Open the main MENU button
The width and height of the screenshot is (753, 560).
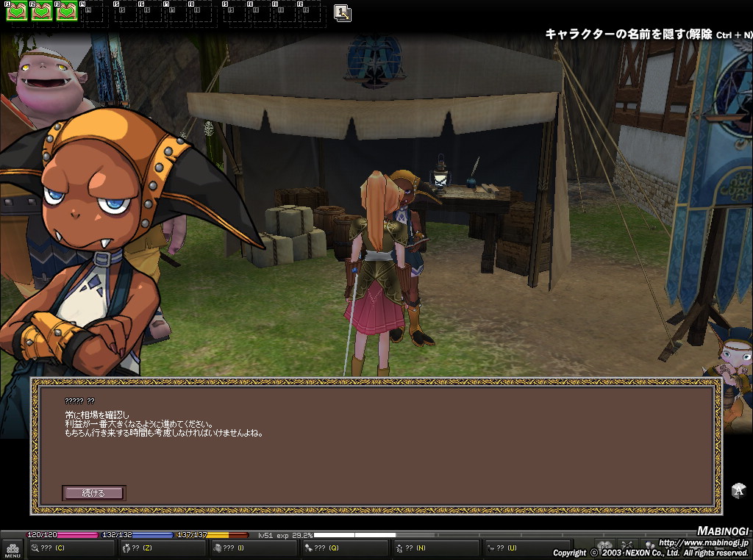click(x=12, y=548)
